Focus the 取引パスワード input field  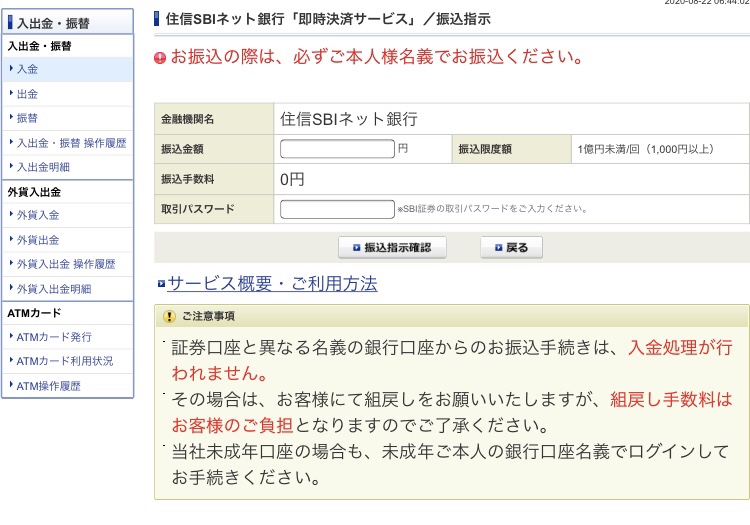[x=337, y=209]
